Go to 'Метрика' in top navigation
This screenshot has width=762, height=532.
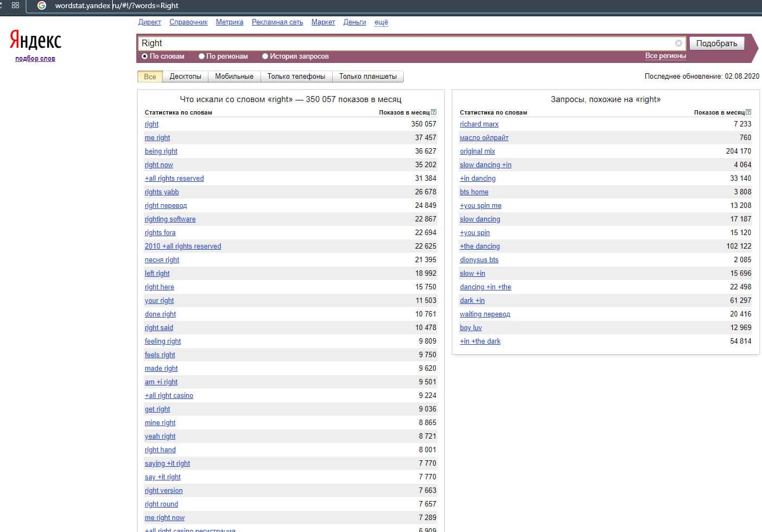230,22
